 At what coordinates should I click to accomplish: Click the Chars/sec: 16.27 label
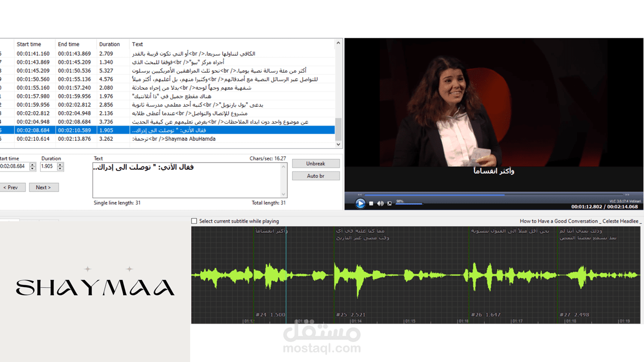(268, 158)
